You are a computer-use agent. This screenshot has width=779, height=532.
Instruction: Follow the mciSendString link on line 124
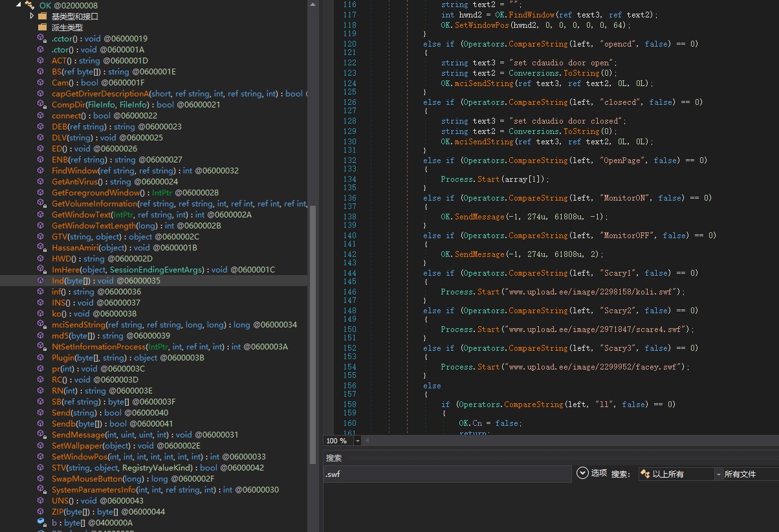coord(485,83)
